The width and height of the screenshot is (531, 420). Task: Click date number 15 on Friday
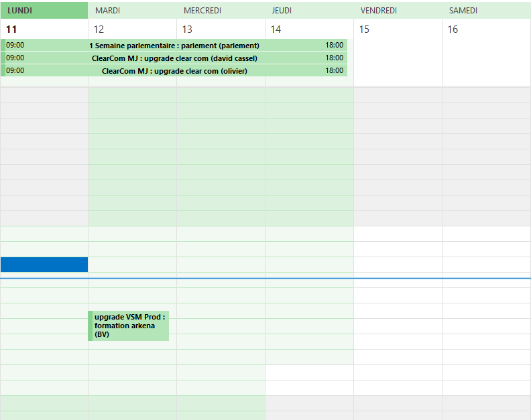pyautogui.click(x=364, y=29)
